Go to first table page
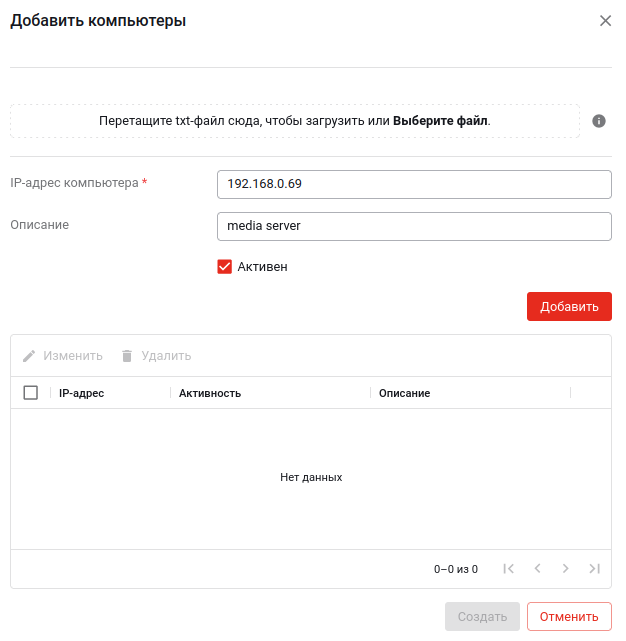This screenshot has height=641, width=626. point(509,569)
